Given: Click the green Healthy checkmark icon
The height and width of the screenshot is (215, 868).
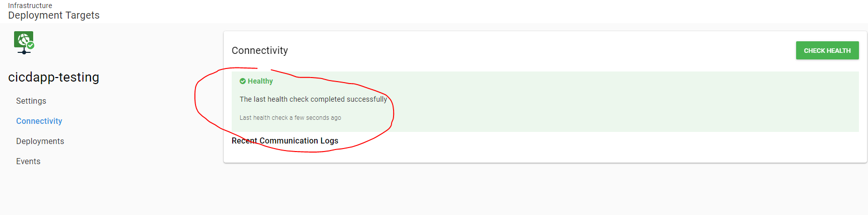Looking at the screenshot, I should [243, 81].
